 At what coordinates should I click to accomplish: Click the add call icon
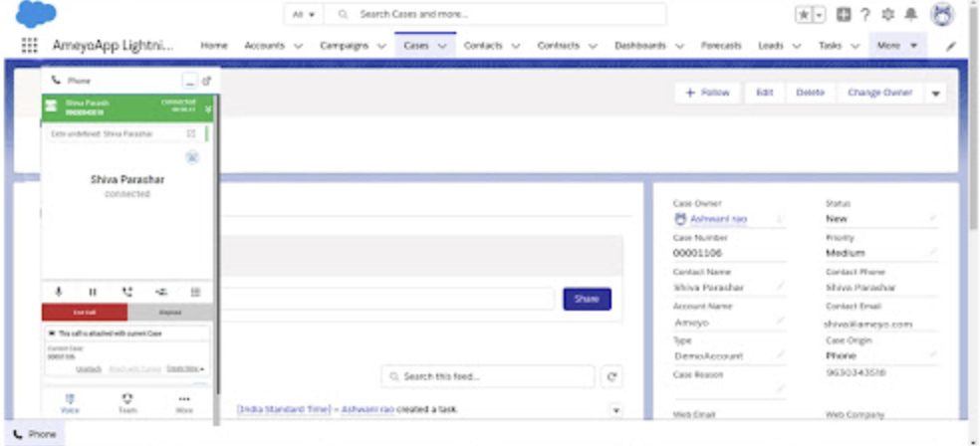tap(127, 292)
